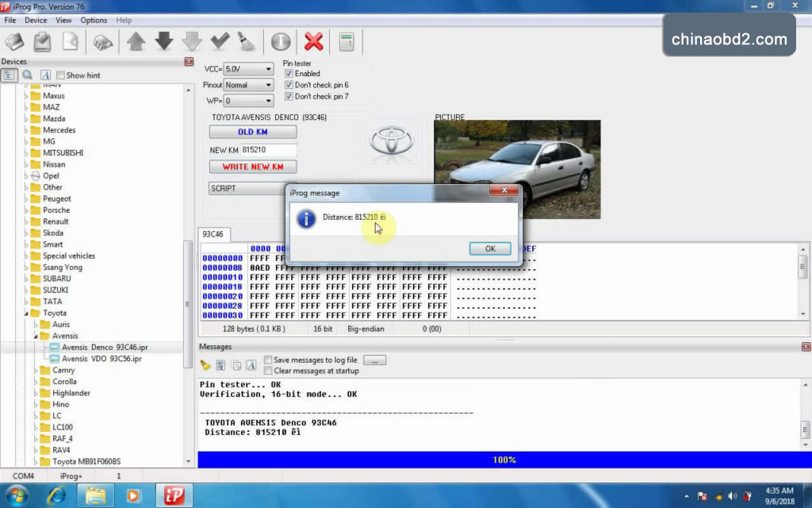Click the checkmark verify toolbar icon
This screenshot has width=812, height=508.
click(x=220, y=42)
